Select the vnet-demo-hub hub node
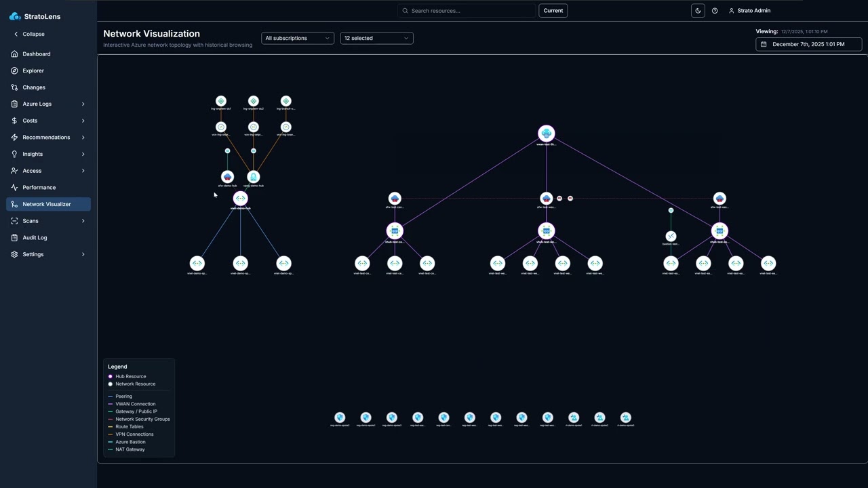Viewport: 868px width, 488px height. click(240, 199)
